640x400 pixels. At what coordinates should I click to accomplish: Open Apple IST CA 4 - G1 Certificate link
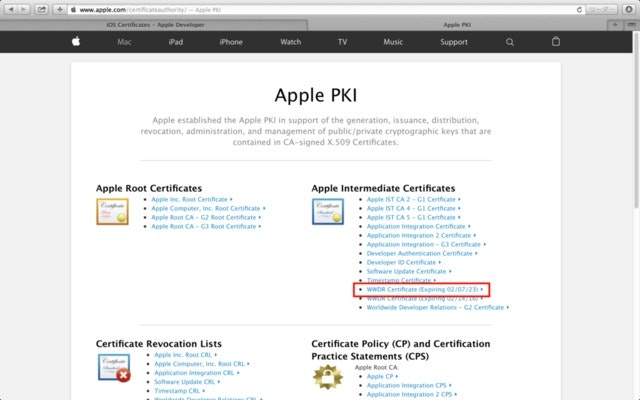pos(411,208)
